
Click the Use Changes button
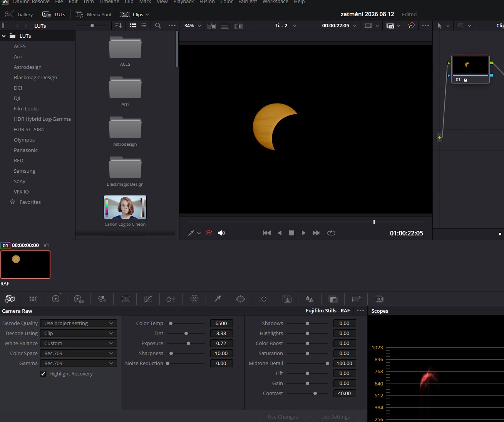[283, 417]
